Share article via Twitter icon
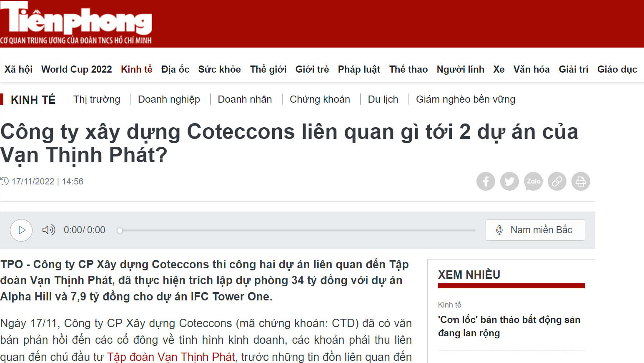This screenshot has height=363, width=644. 509,181
